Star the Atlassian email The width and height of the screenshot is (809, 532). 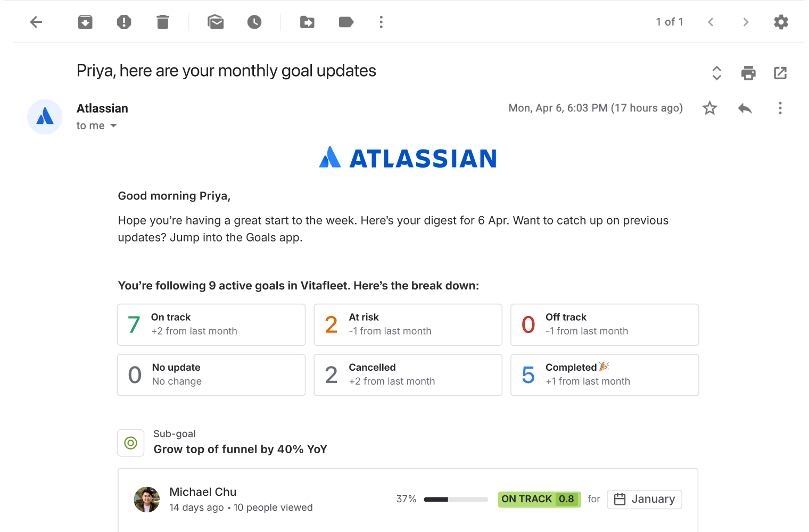pos(709,108)
